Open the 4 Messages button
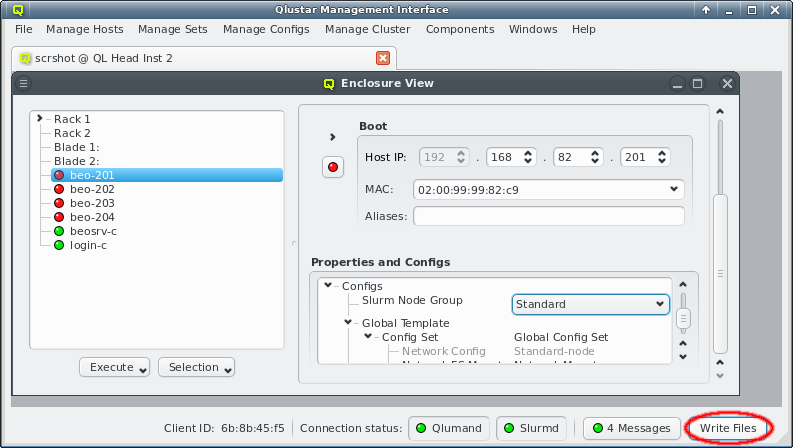Viewport: 793px width, 448px height. click(x=632, y=428)
